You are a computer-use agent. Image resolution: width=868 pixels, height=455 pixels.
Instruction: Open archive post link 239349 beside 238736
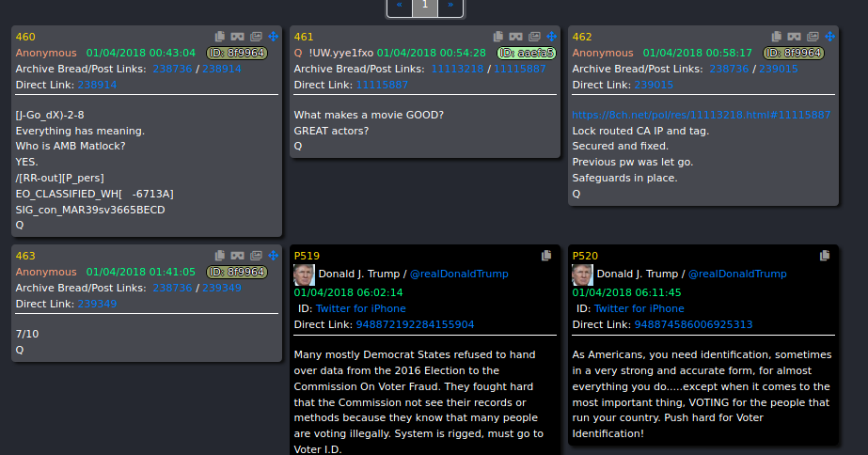(221, 288)
